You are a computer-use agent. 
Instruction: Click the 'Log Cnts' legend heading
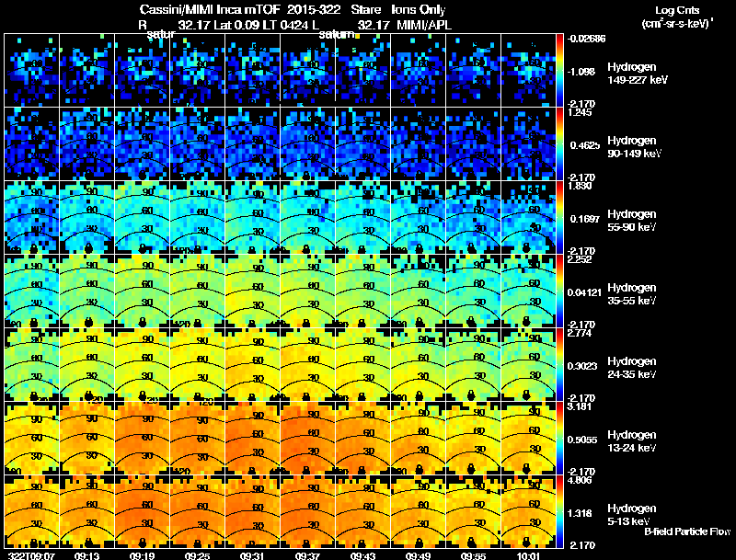pyautogui.click(x=677, y=10)
